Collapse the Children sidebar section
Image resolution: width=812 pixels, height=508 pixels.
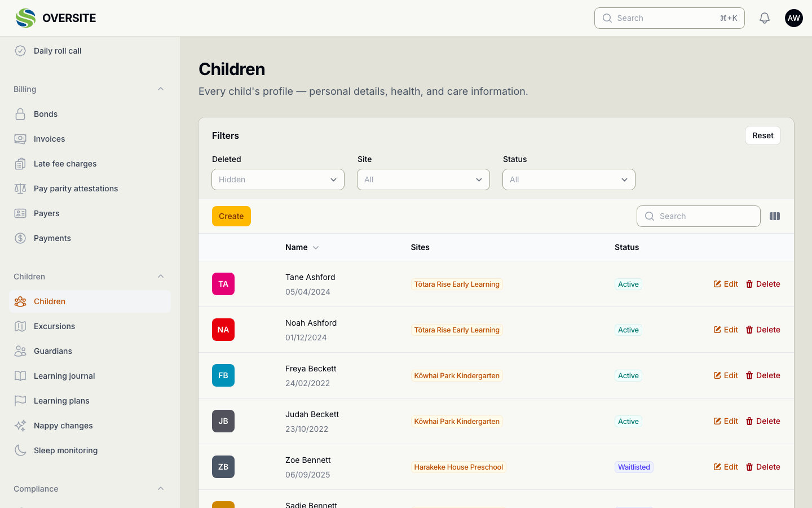161,277
